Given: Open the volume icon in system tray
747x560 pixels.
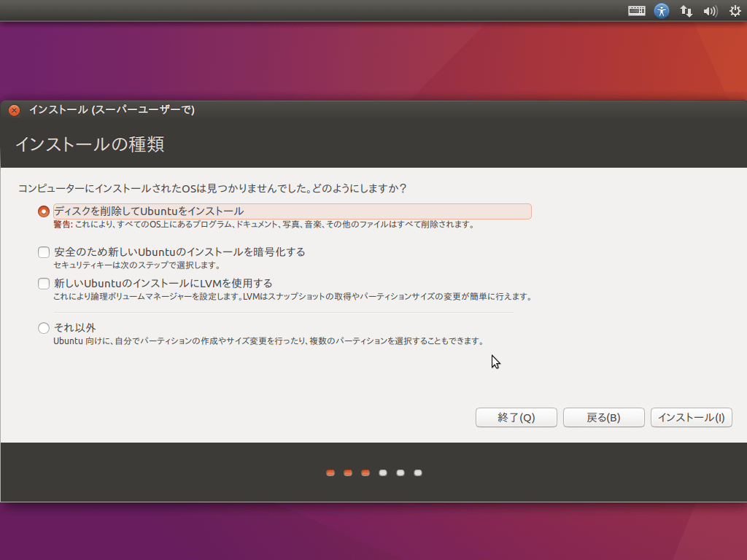Looking at the screenshot, I should [x=710, y=10].
